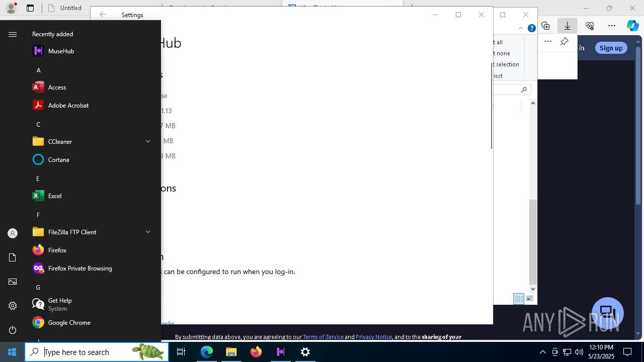Open tab actions icon in background browser
This screenshot has height=362, width=644.
point(30,8)
